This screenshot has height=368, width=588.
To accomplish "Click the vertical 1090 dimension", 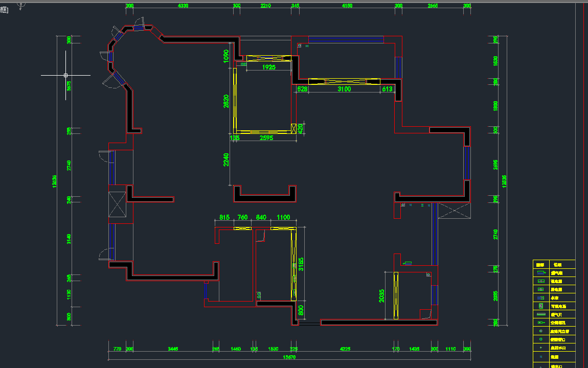I will click(226, 56).
